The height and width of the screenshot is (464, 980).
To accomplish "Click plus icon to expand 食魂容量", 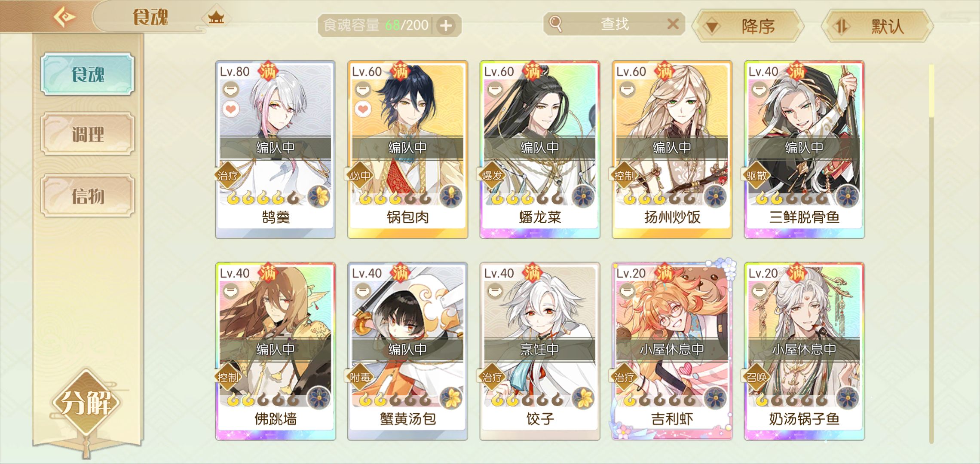I will [x=446, y=26].
